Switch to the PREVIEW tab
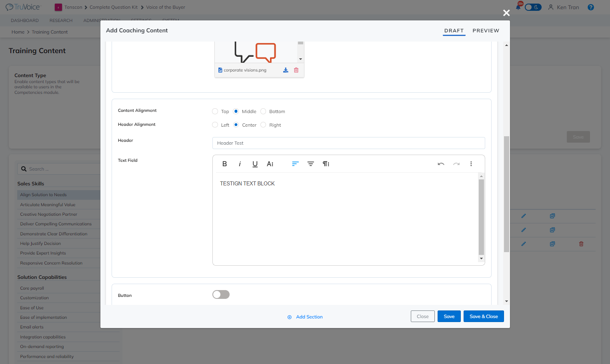Viewport: 610px width, 364px height. coord(486,31)
